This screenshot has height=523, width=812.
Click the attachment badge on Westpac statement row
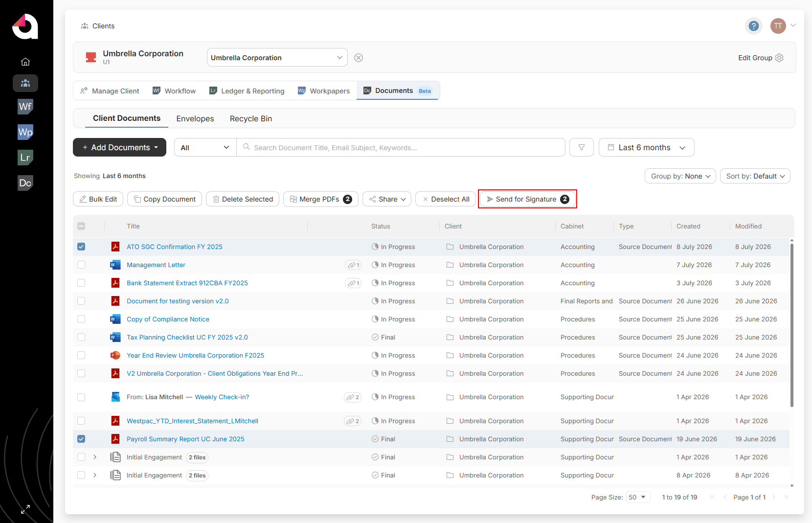[353, 421]
